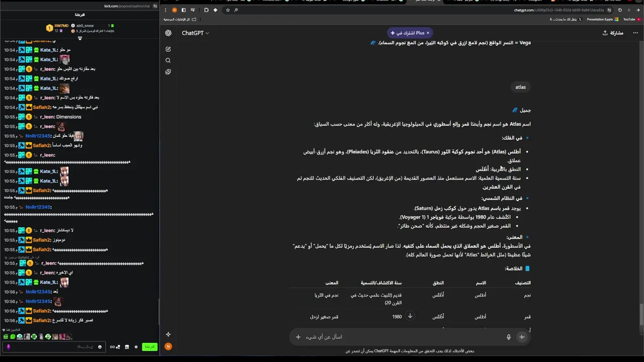
Task: Click the Voyager 1 discovery bullet text
Action: point(455,217)
